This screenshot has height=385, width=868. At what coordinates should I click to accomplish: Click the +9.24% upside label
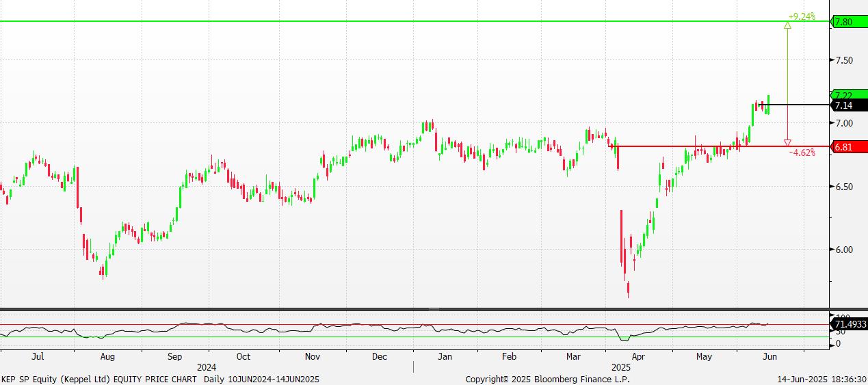[x=802, y=16]
